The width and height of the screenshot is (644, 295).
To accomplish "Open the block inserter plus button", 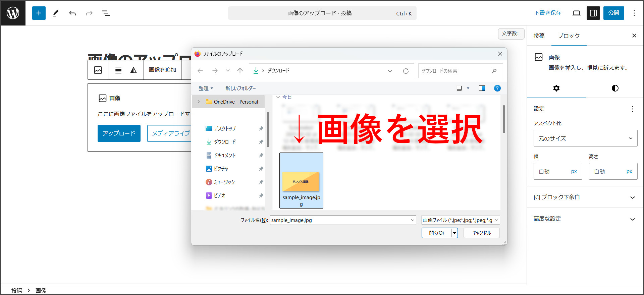I will [39, 13].
